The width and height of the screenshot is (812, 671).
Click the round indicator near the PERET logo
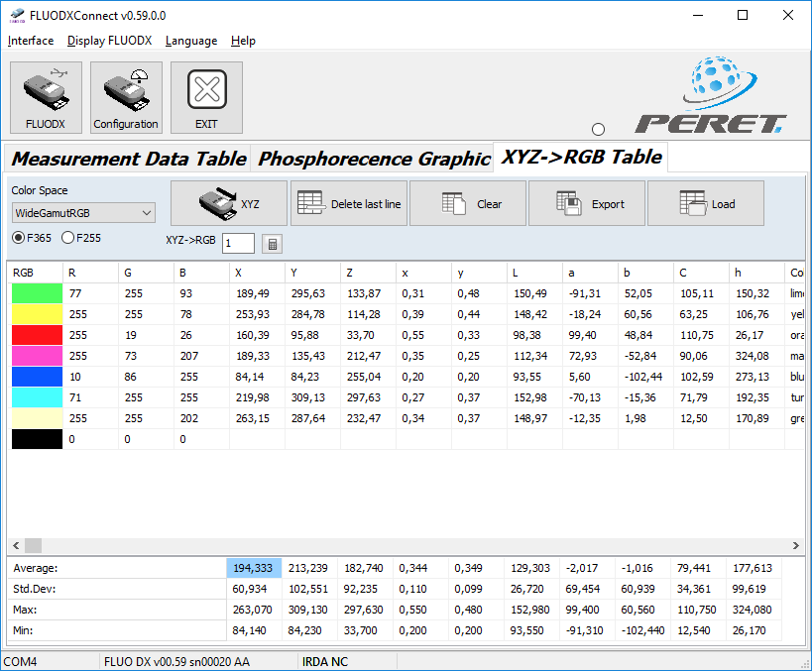click(x=598, y=129)
